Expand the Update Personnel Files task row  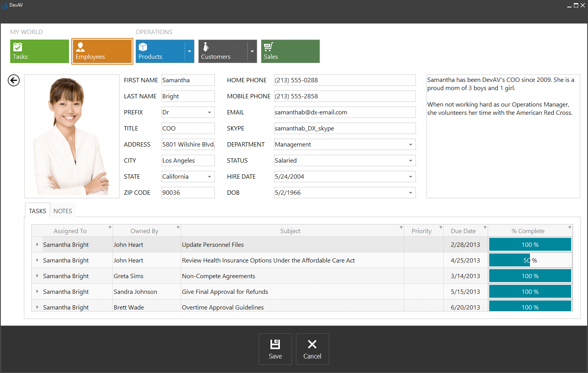(36, 244)
